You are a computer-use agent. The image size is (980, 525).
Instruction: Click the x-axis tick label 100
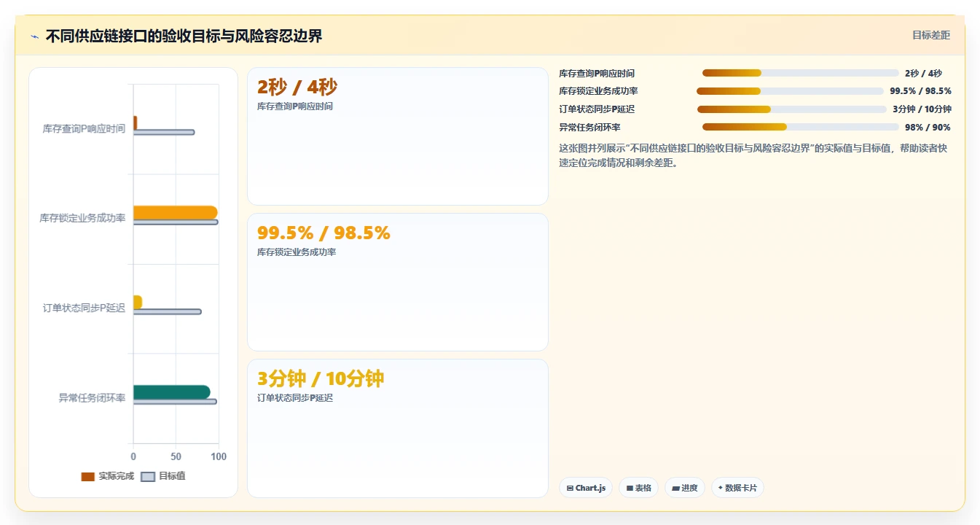[x=218, y=456]
